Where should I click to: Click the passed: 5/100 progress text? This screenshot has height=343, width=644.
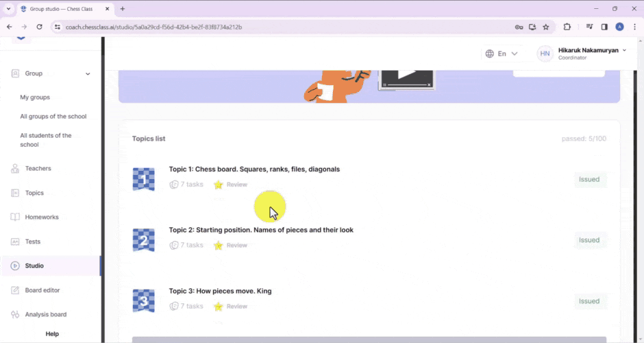(584, 139)
